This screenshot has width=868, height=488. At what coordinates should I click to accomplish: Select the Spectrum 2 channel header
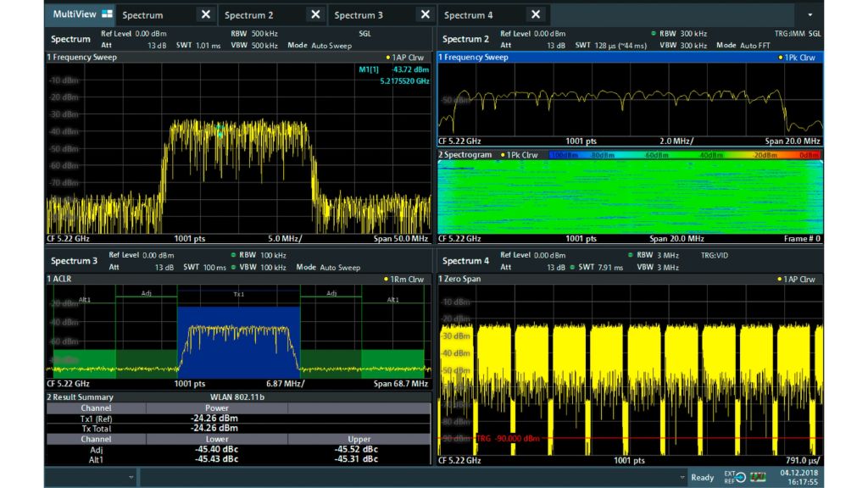point(465,39)
